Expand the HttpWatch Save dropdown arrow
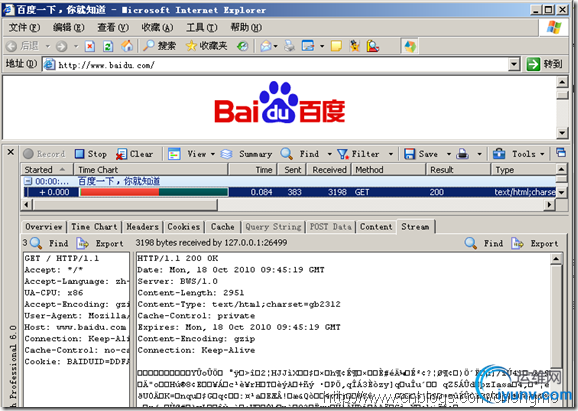Viewport: 578px width, 411px height. tap(449, 154)
